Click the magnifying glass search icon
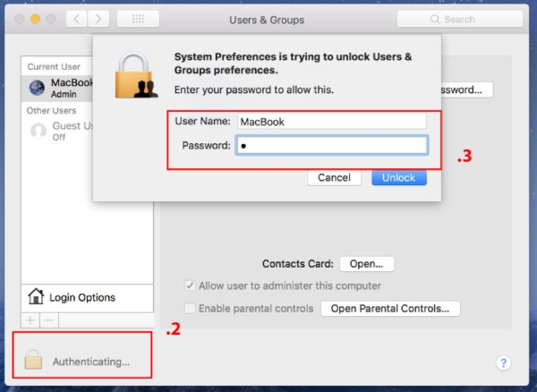 point(435,19)
